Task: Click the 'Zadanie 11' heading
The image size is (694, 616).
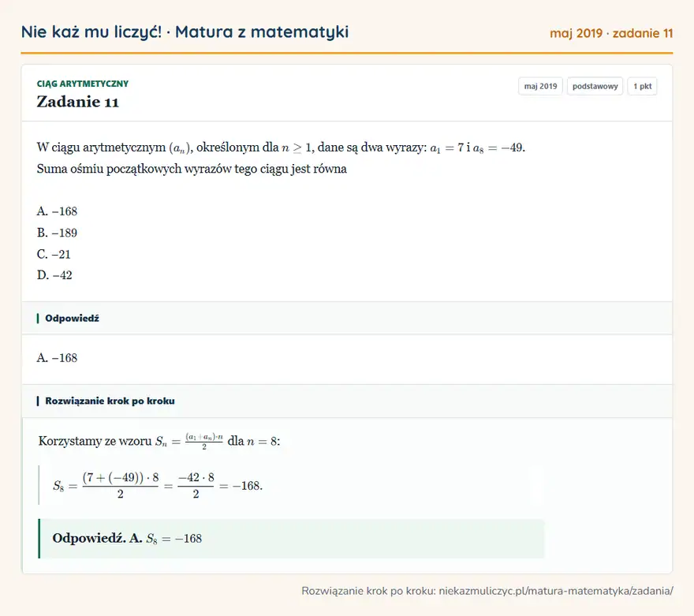Action: coord(78,102)
